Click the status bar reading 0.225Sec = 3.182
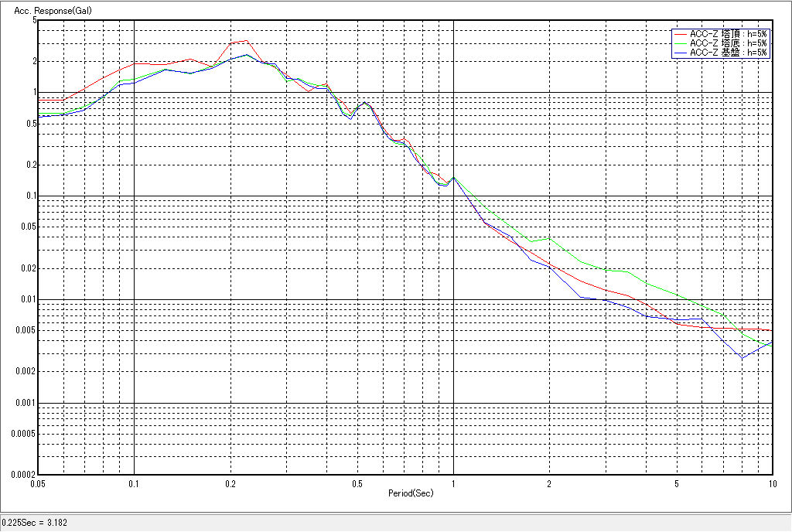 coord(35,523)
